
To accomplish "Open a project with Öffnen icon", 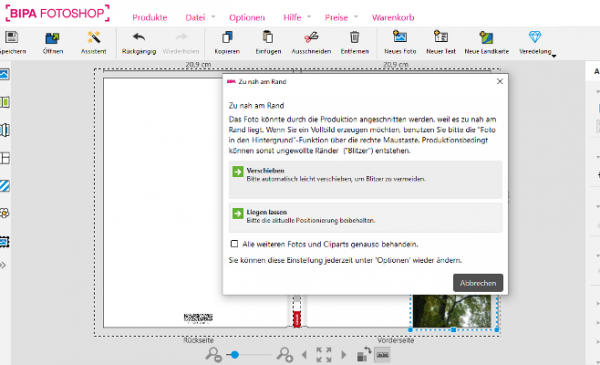I will 52,38.
